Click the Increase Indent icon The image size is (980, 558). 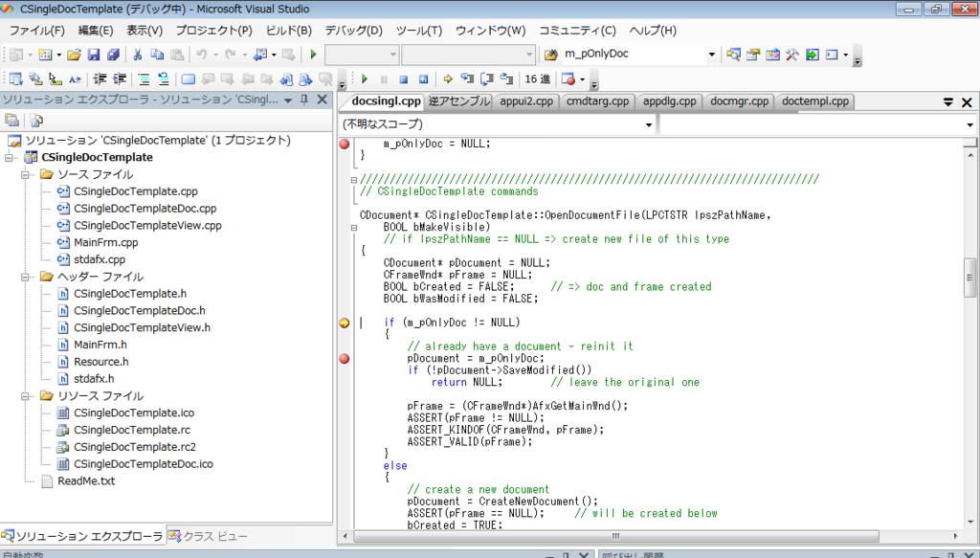120,79
